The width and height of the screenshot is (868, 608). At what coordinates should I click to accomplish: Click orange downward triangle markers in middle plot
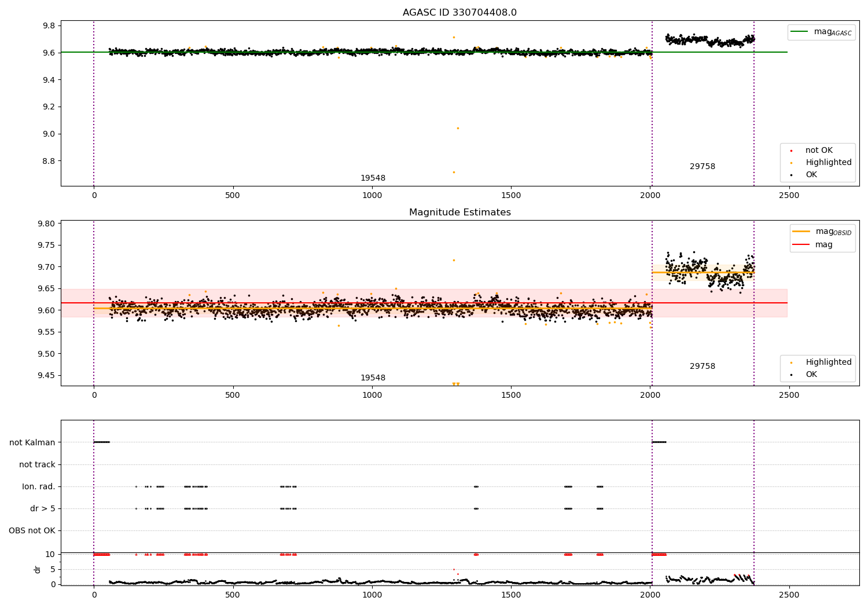coord(455,384)
